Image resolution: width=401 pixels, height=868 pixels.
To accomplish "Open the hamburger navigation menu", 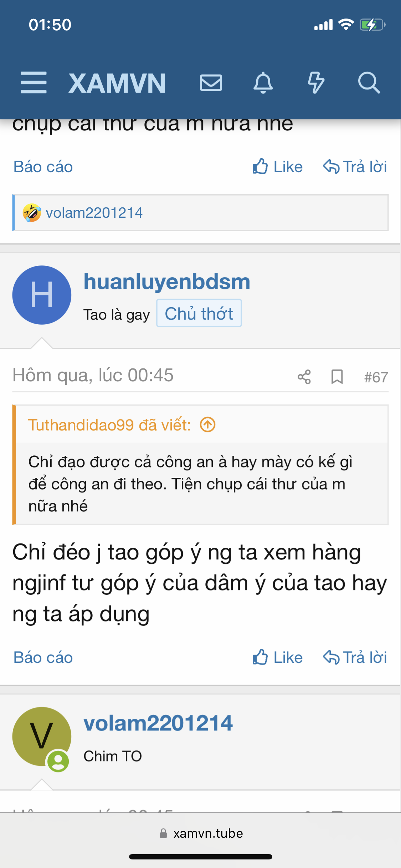I will coord(34,83).
